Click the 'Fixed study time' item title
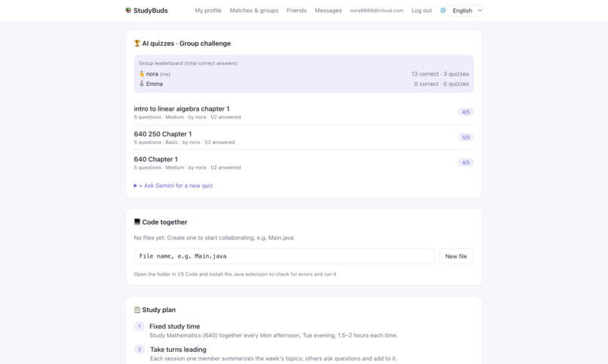 (x=174, y=326)
